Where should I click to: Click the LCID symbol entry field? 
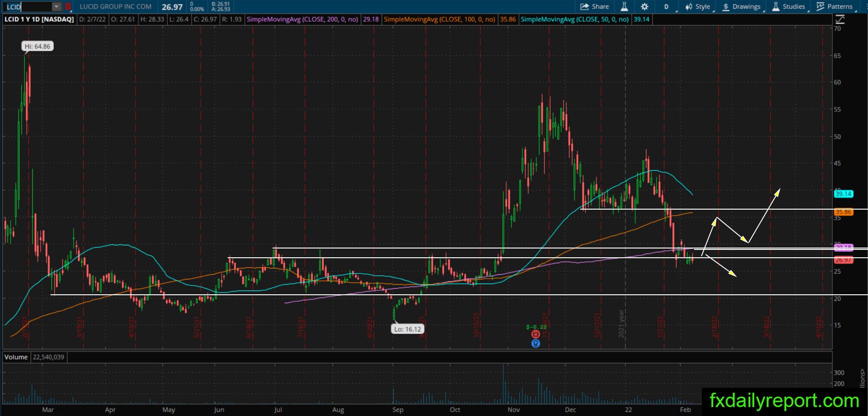[27, 7]
